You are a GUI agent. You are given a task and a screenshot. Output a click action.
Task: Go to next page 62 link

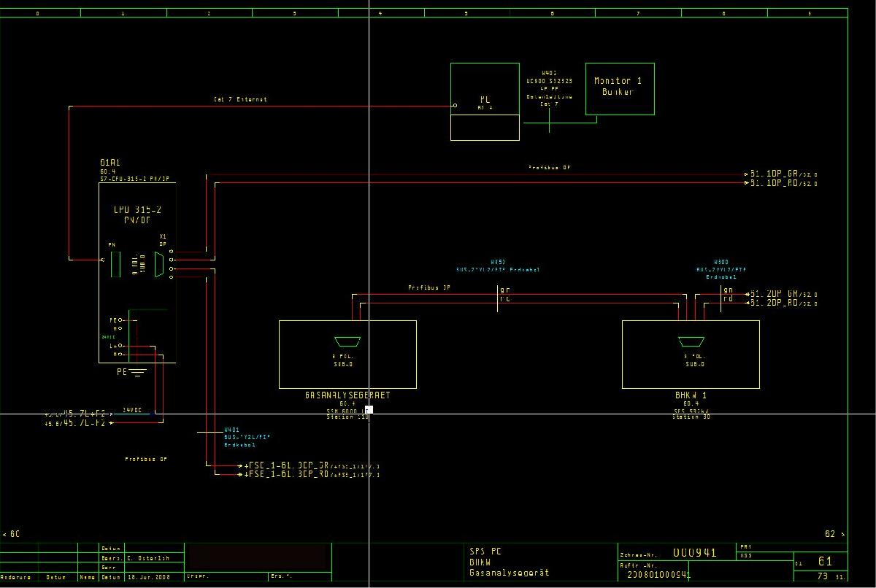pyautogui.click(x=834, y=534)
